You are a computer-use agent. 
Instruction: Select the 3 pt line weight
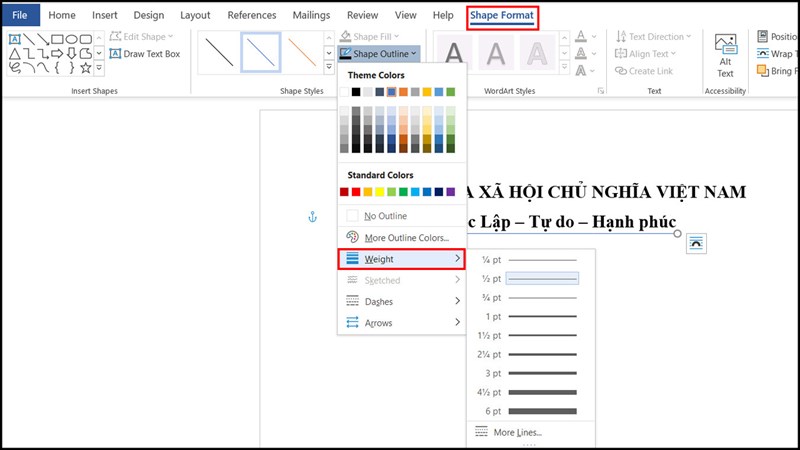click(531, 373)
